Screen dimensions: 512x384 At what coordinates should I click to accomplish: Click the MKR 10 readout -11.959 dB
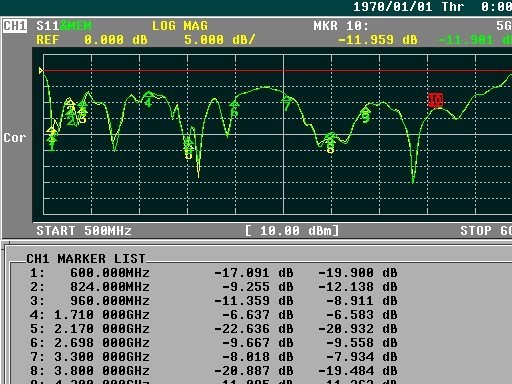click(378, 40)
